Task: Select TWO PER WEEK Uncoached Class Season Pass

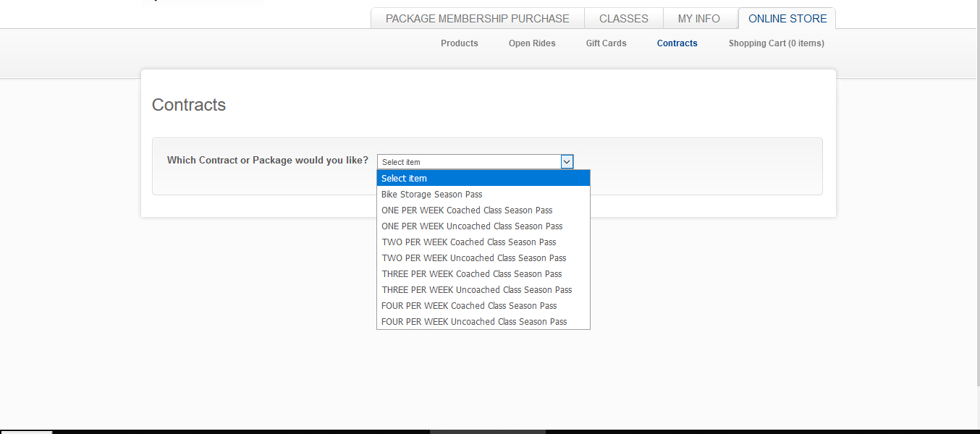Action: tap(483, 258)
